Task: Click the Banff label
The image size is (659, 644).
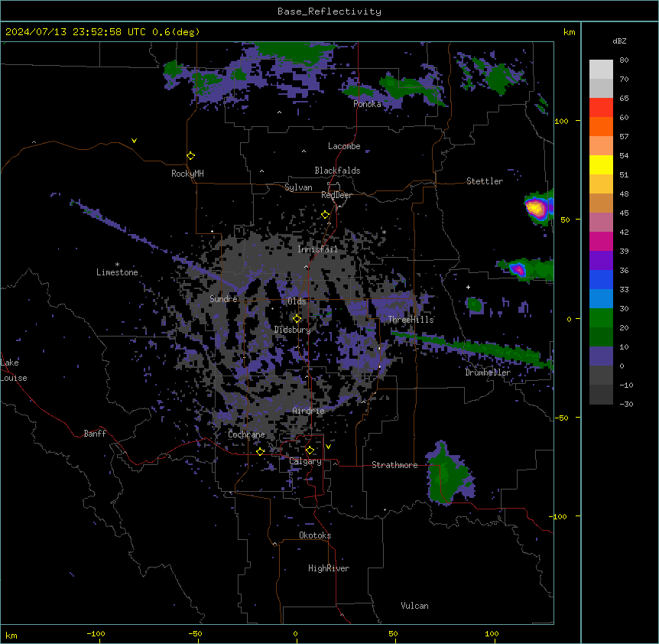Action: [95, 434]
